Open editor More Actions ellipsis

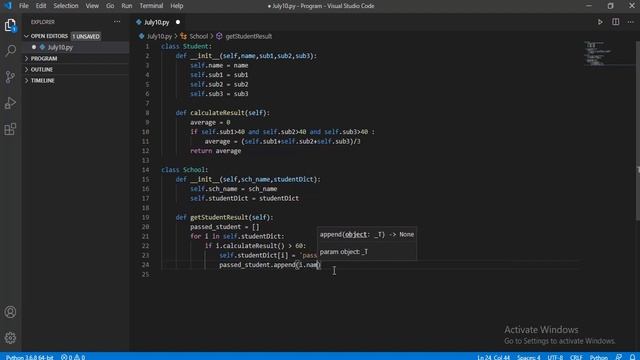(631, 22)
